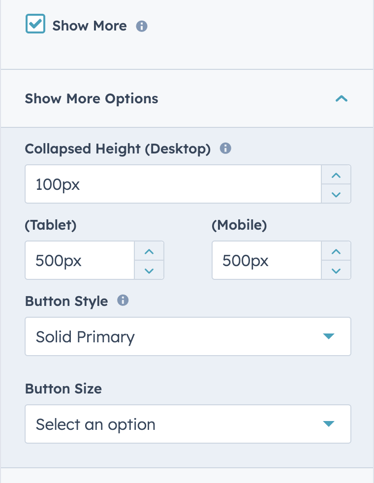Click the Select an option dropdown arrow

coord(329,424)
